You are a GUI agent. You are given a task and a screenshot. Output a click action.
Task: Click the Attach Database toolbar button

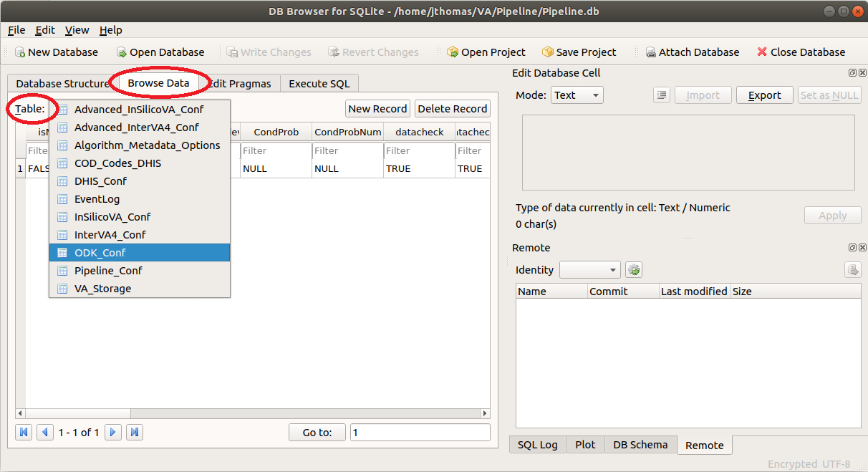(692, 52)
